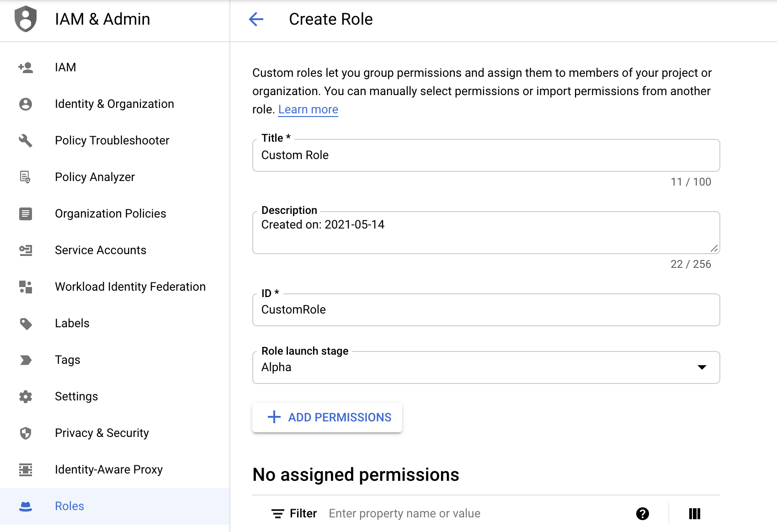Click the Roles hat icon

point(26,506)
